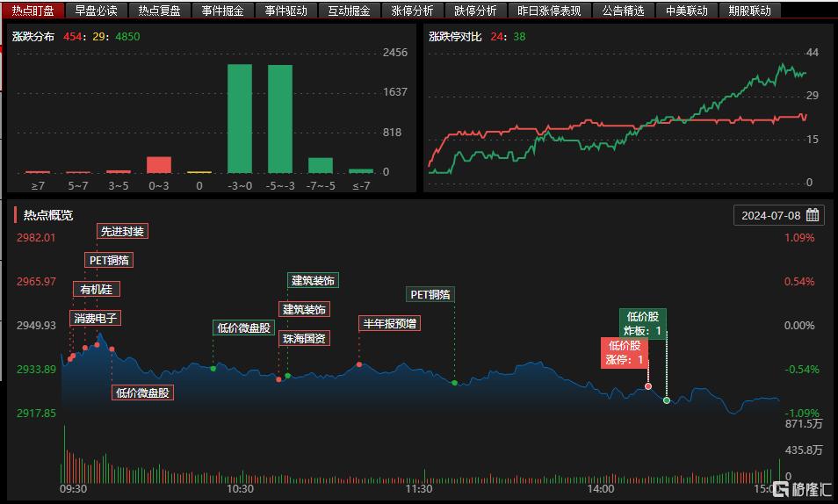Click the 454 advancing count
The image size is (838, 504).
click(72, 36)
